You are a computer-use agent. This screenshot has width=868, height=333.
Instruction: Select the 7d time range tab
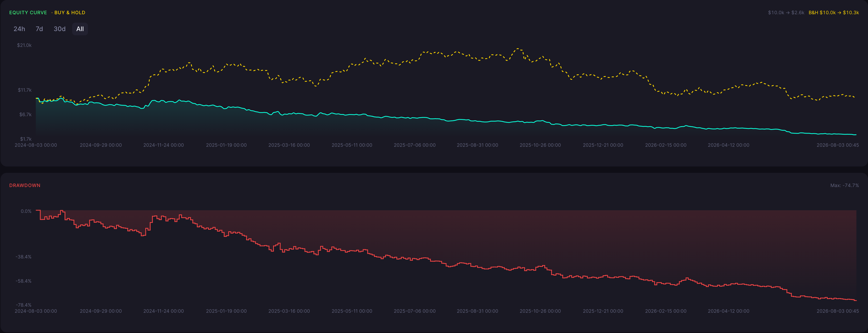tap(40, 29)
